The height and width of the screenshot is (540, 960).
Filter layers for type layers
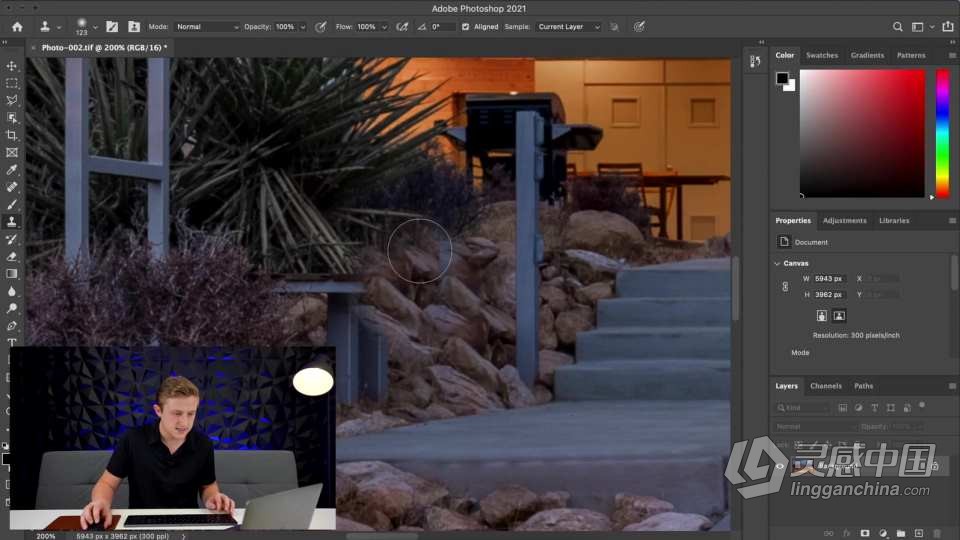coord(874,408)
